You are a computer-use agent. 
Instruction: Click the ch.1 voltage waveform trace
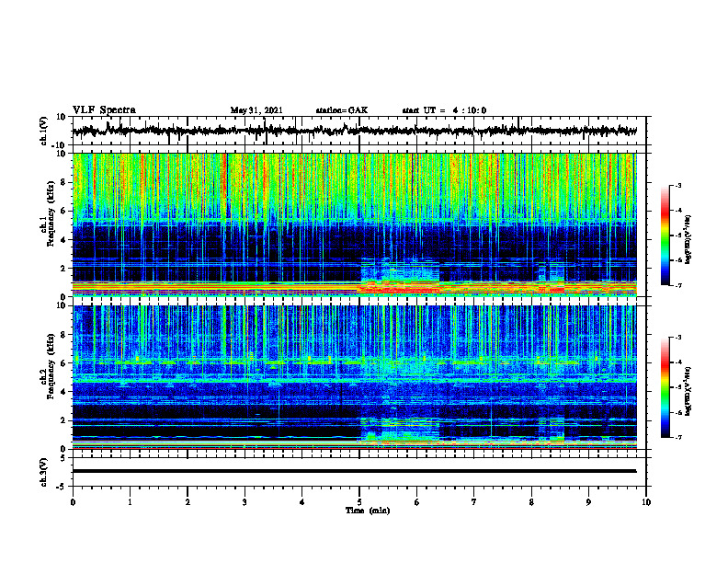354,131
